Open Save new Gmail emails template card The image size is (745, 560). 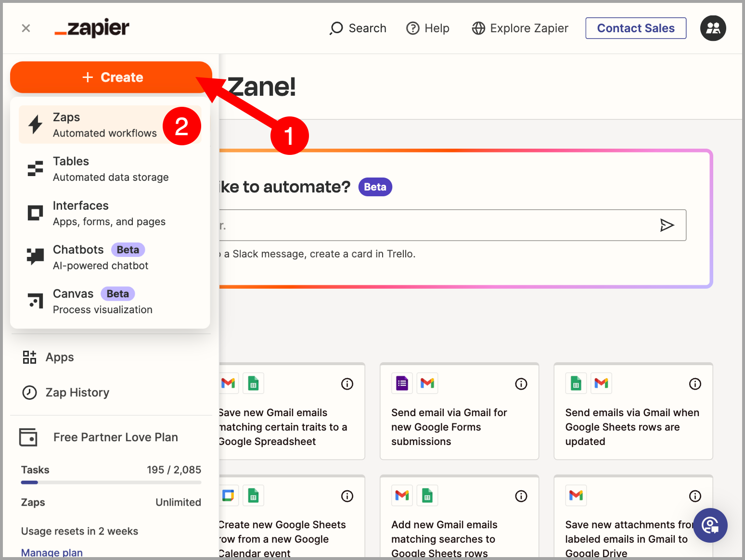tap(292, 411)
